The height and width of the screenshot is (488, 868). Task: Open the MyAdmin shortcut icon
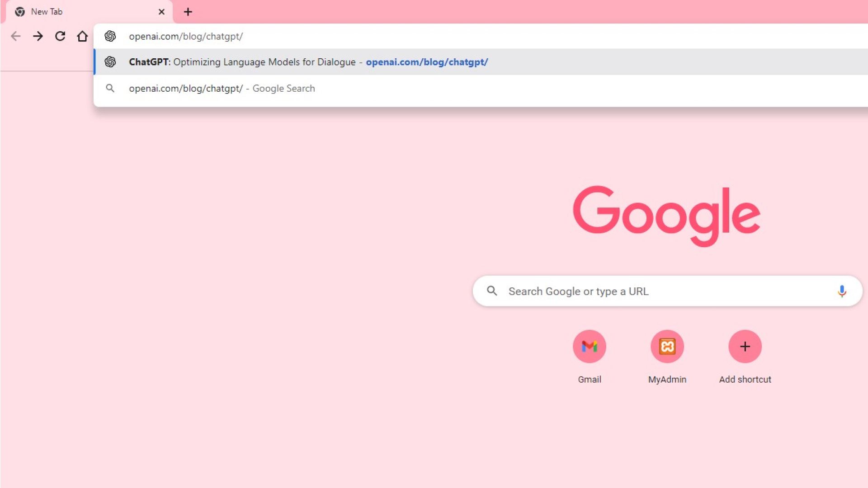coord(667,347)
